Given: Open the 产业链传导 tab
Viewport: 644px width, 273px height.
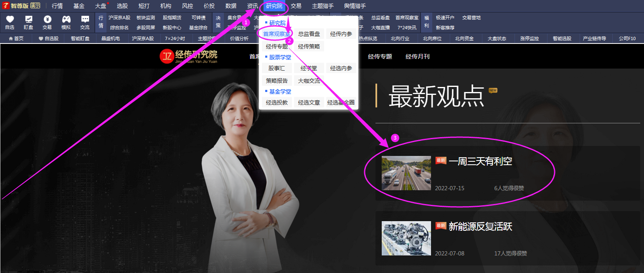Looking at the screenshot, I should [594, 38].
